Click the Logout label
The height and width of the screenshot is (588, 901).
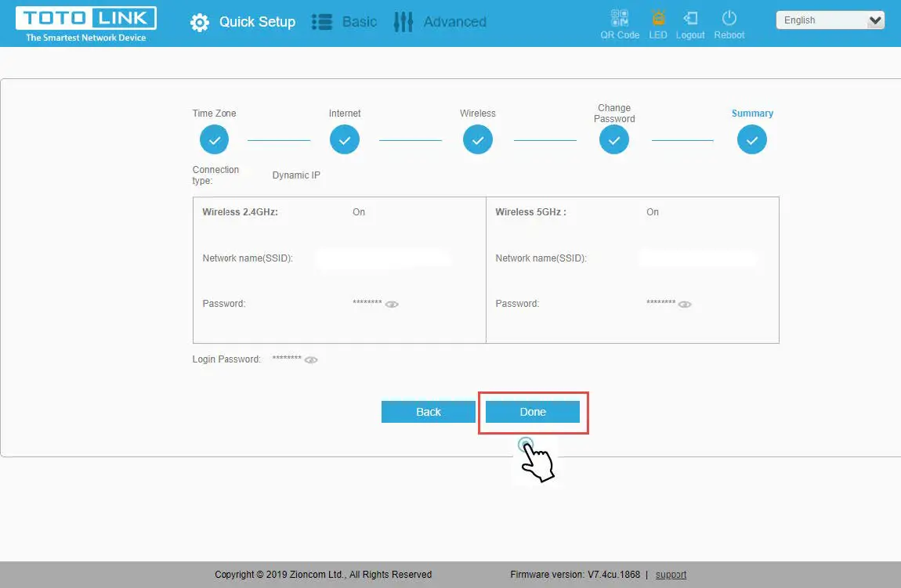(x=690, y=35)
